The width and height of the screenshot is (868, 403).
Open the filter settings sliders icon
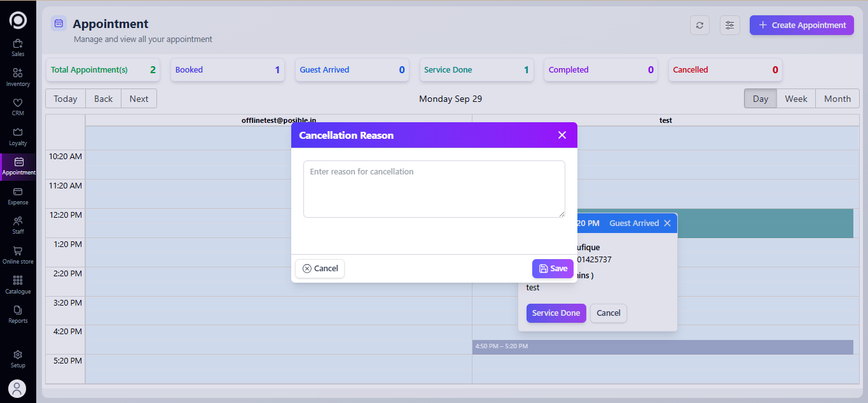[729, 25]
